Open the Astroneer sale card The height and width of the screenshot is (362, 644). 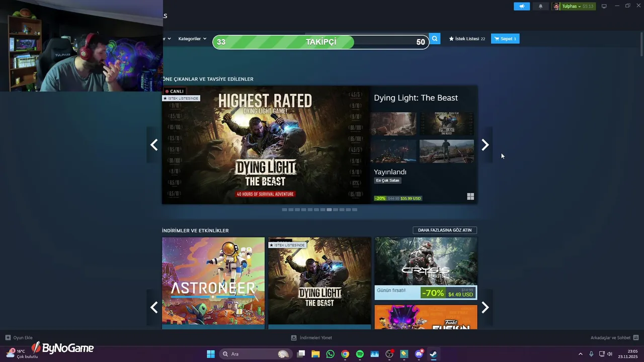(213, 283)
